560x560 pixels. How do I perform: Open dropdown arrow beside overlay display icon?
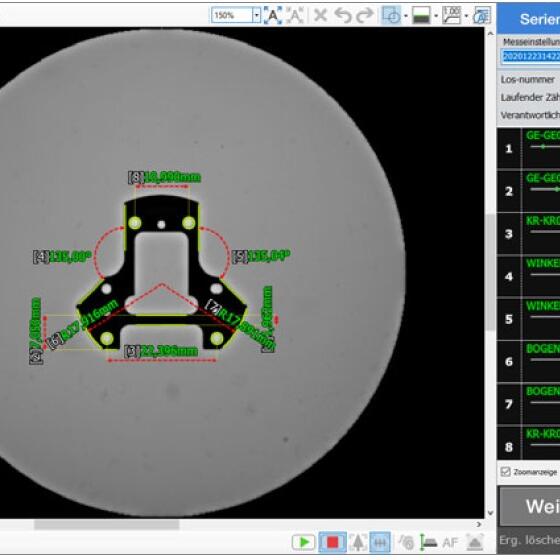406,16
